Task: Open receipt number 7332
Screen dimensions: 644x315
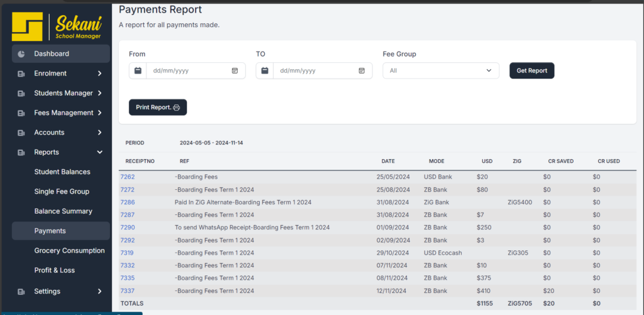Action: [x=127, y=266]
